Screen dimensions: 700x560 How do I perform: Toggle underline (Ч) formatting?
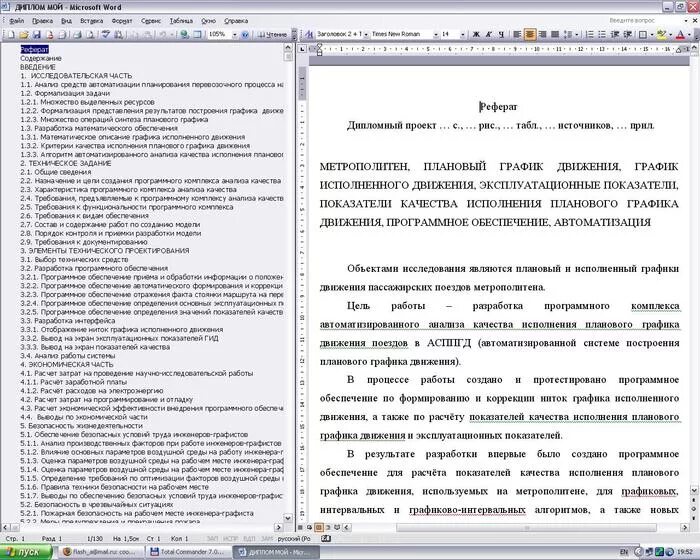[x=501, y=34]
